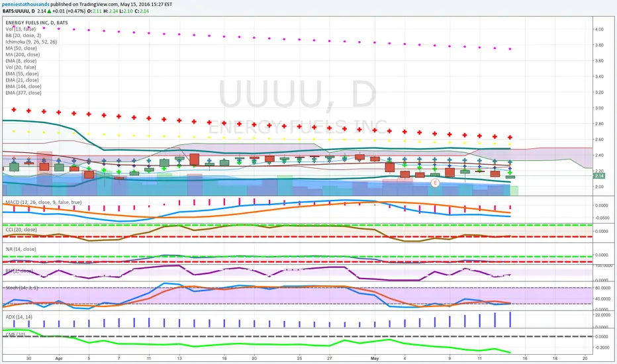Viewport: 617px width, 364px height.
Task: Click the 40.0000 Stoch axis value
Action: [x=602, y=298]
